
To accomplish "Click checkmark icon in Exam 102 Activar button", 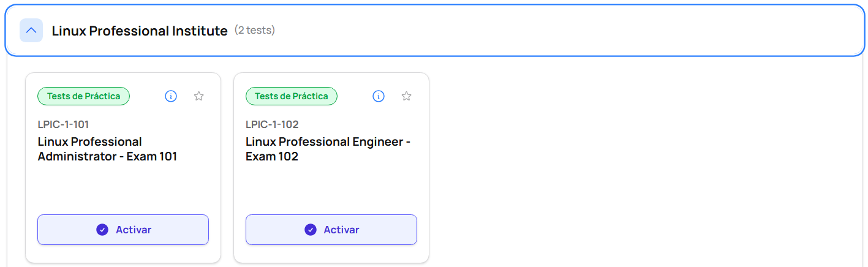I will tap(311, 230).
